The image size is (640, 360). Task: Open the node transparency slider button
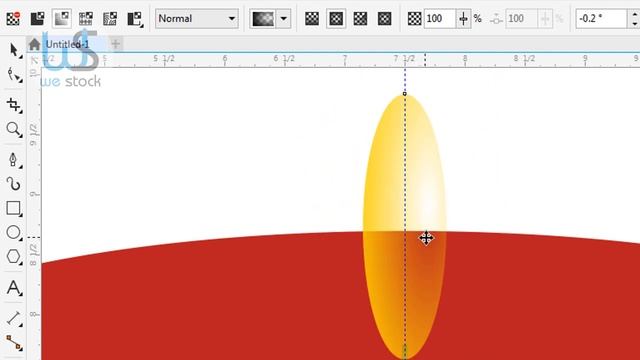(x=463, y=19)
